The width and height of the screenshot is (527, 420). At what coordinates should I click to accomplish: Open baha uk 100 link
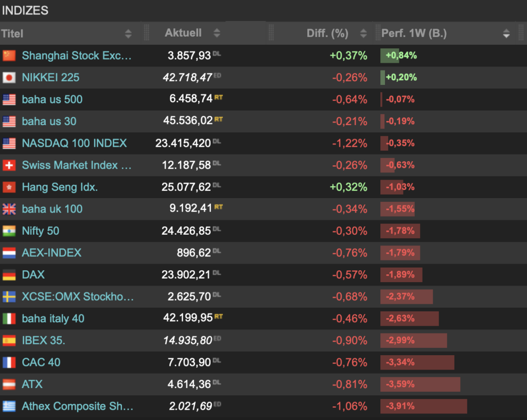point(52,209)
